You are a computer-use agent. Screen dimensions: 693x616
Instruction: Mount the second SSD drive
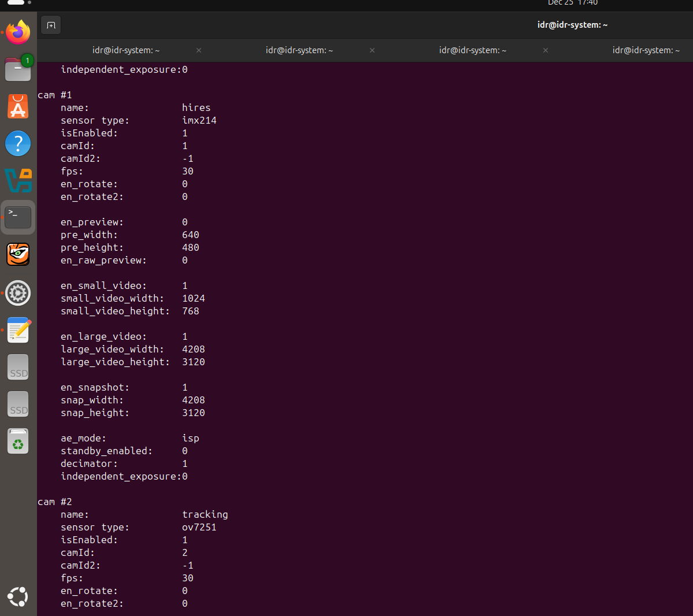coord(17,404)
